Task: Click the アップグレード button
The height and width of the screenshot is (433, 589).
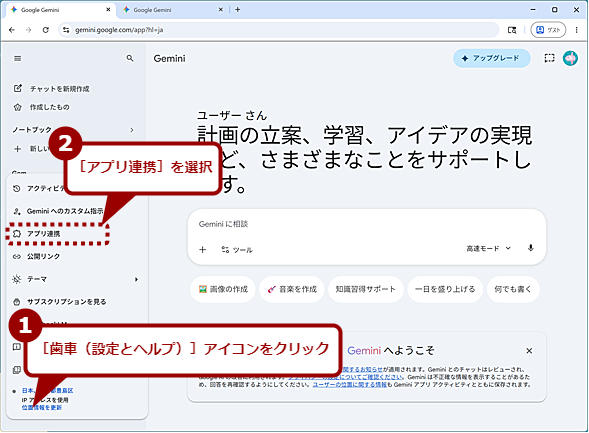Action: [x=492, y=58]
